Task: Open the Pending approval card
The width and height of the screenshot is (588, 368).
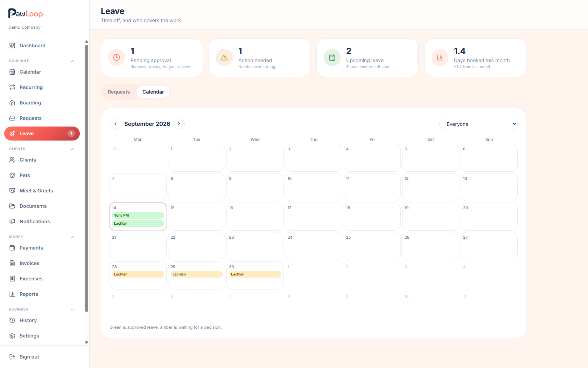Action: tap(152, 58)
